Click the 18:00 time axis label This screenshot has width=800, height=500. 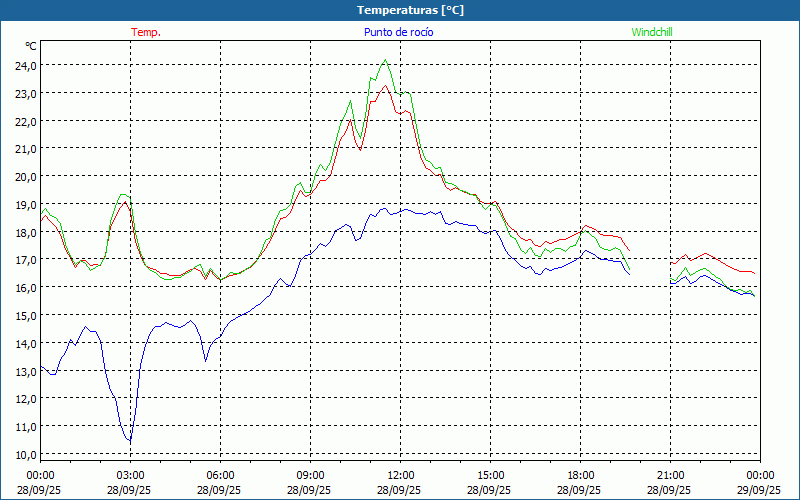click(x=580, y=475)
